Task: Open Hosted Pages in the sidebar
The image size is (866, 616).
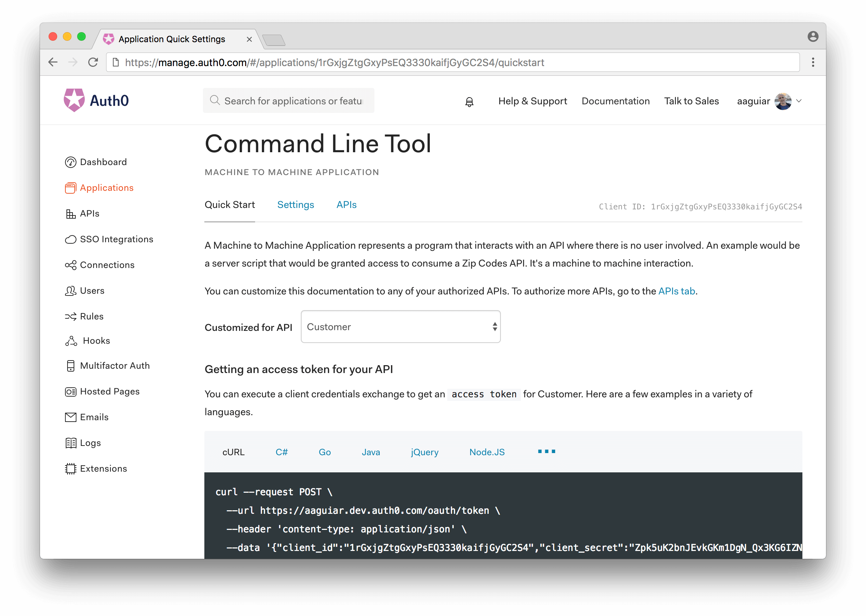Action: coord(103,392)
